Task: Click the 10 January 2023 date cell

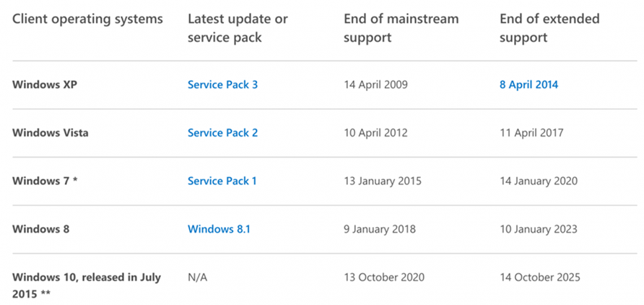Action: click(x=539, y=229)
